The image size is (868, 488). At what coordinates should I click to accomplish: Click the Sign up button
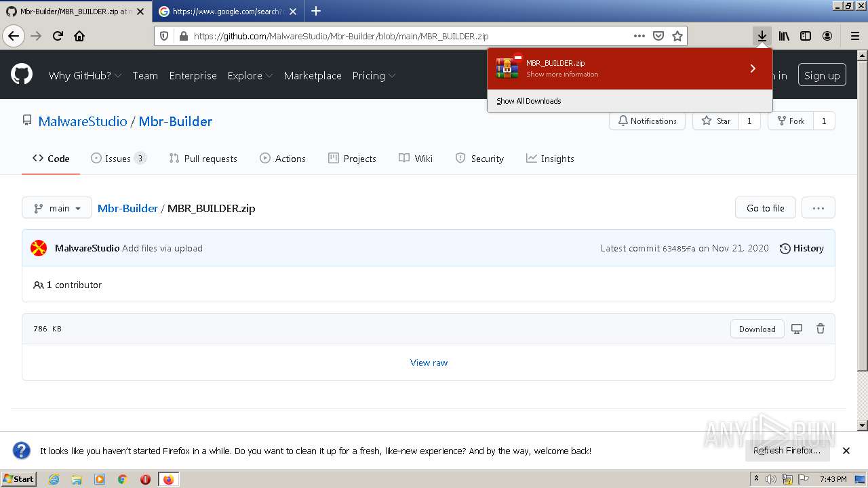point(822,75)
